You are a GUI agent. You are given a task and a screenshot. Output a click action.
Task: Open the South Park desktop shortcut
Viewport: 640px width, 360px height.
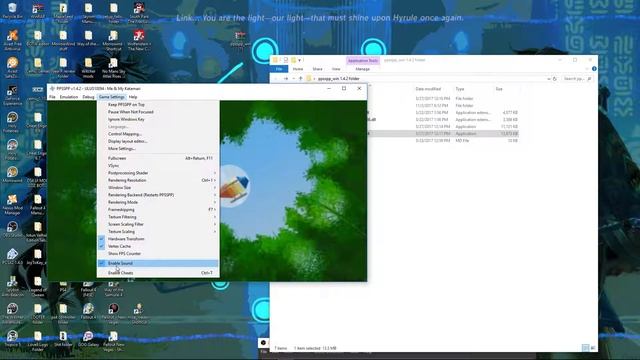coord(139,12)
